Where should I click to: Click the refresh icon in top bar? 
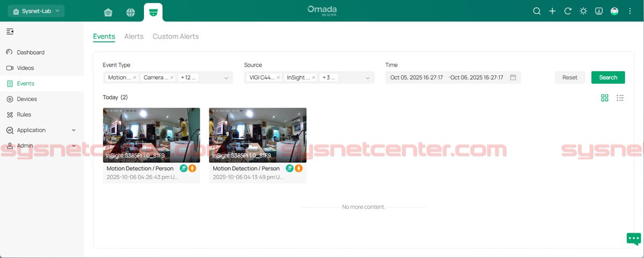click(x=568, y=11)
